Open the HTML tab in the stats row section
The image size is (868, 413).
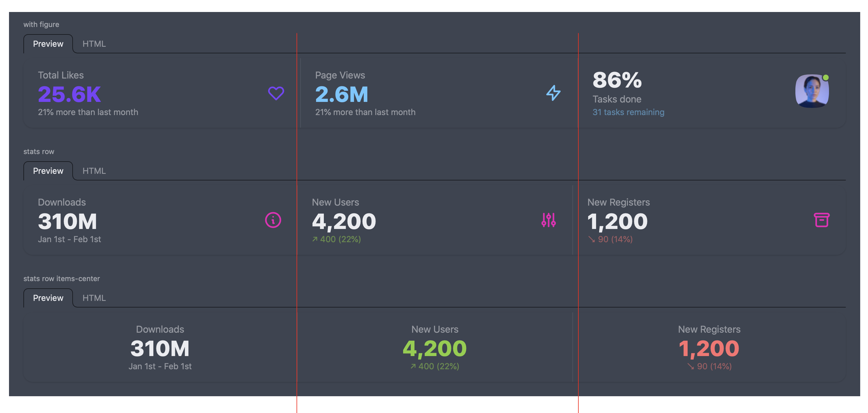[94, 171]
